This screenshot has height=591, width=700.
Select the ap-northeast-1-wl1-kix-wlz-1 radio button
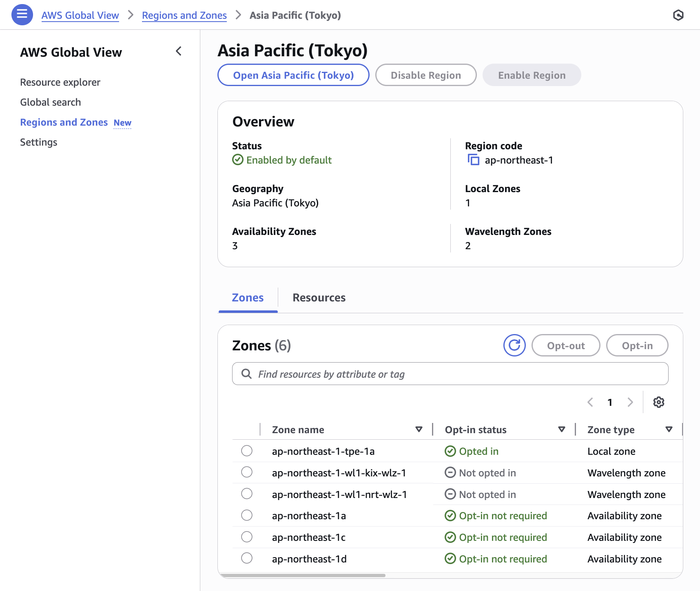coord(247,472)
